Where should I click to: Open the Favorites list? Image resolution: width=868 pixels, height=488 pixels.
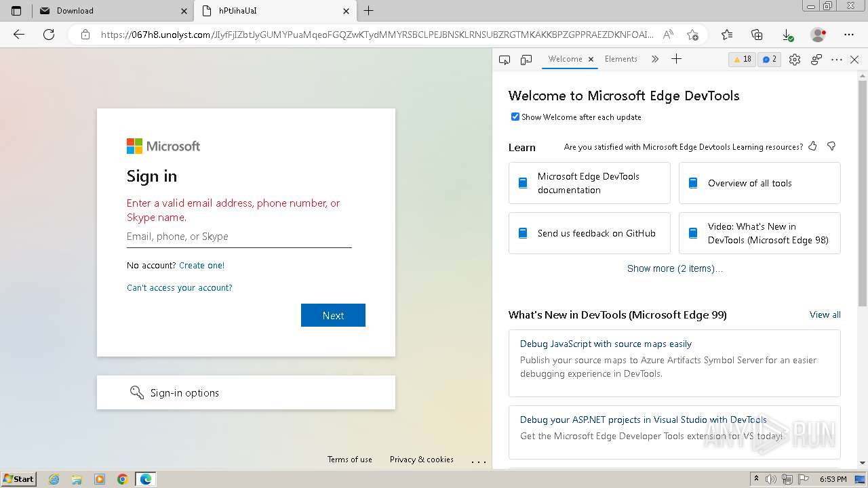727,35
